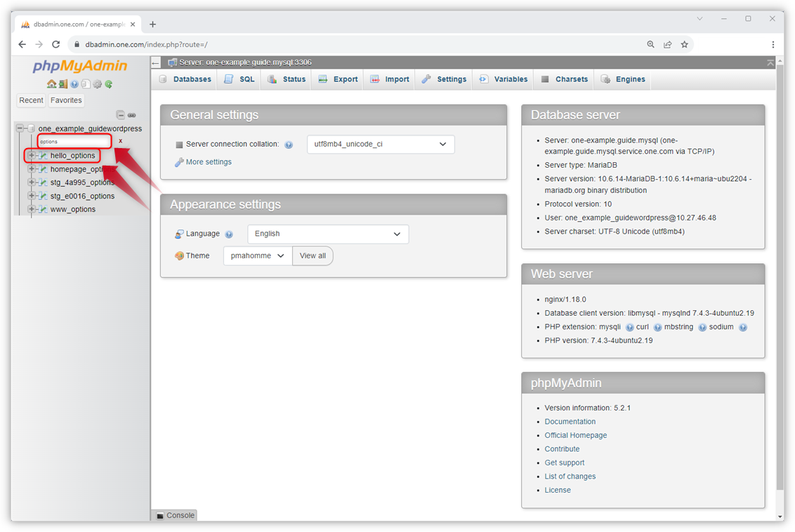Open the Theme dropdown showing pmahomme
This screenshot has width=795, height=532.
click(x=257, y=255)
